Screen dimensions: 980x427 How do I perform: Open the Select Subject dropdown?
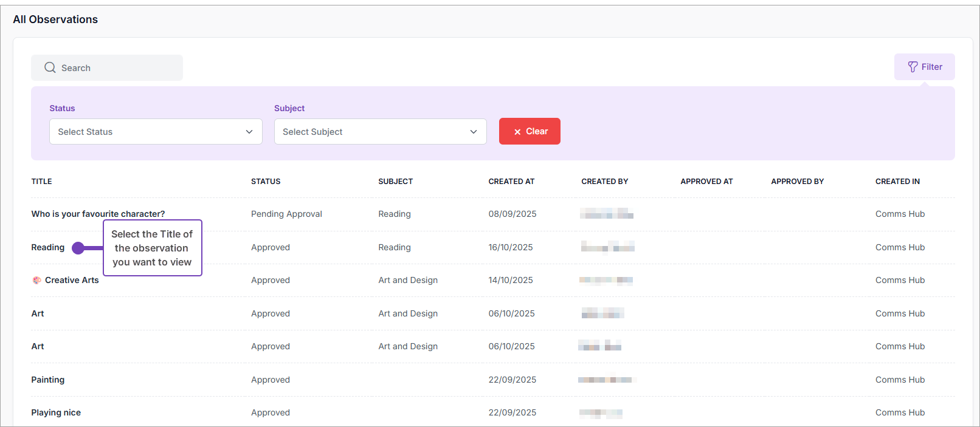click(x=380, y=132)
